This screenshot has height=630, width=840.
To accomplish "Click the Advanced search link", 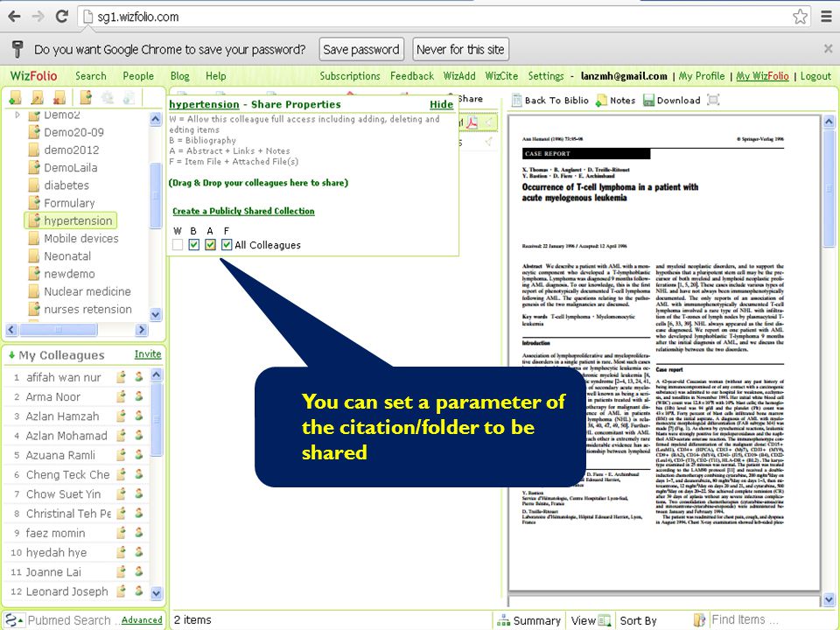I will (142, 619).
